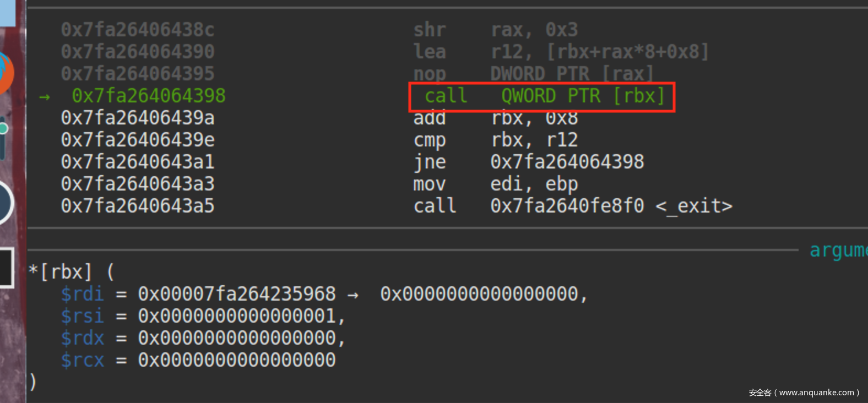Click the mov edi, ebp instruction

pos(495,184)
